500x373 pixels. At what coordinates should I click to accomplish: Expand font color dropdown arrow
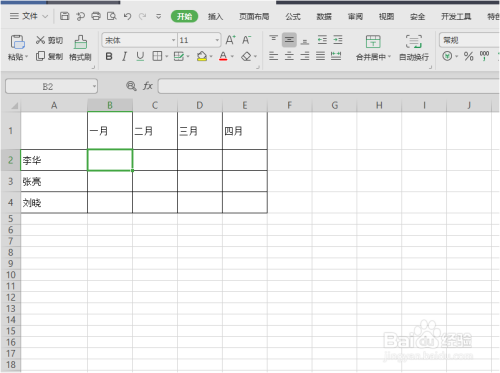(232, 57)
